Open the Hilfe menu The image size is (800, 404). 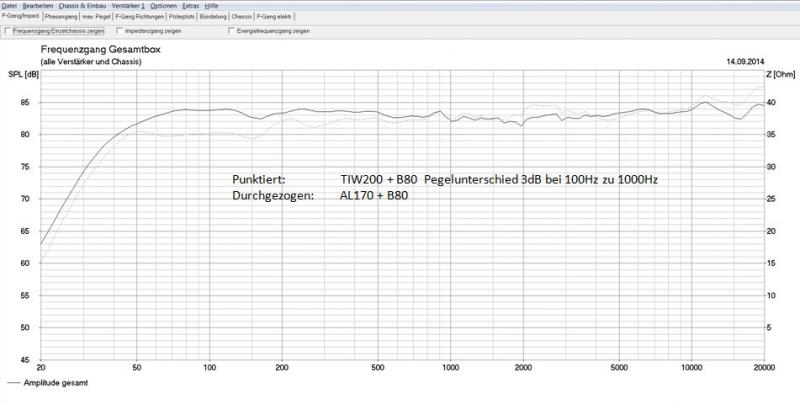pos(213,6)
